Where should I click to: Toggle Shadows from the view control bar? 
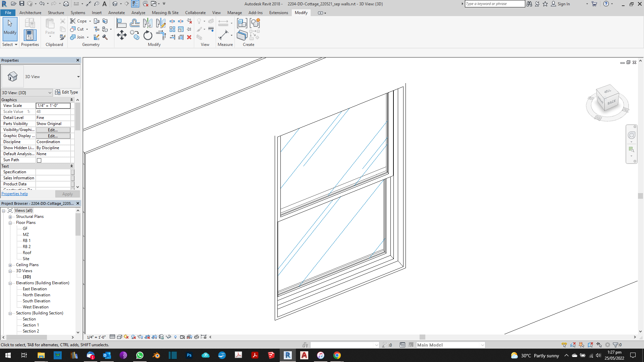[x=133, y=337]
